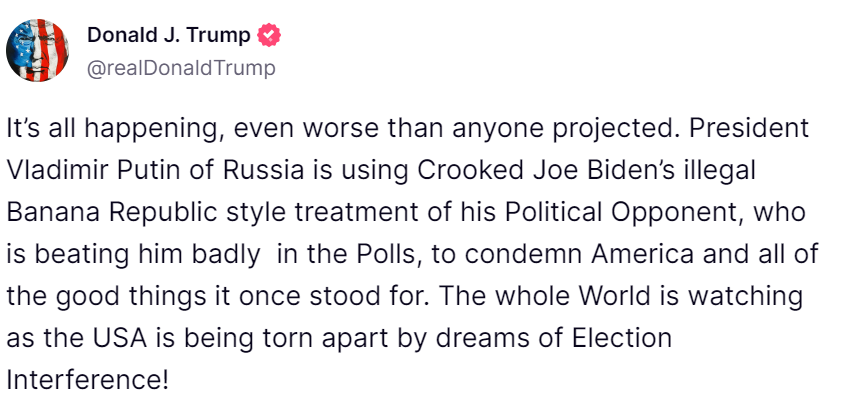Click the phrase "whole World" in the post
The height and width of the screenshot is (404, 851).
click(560, 296)
